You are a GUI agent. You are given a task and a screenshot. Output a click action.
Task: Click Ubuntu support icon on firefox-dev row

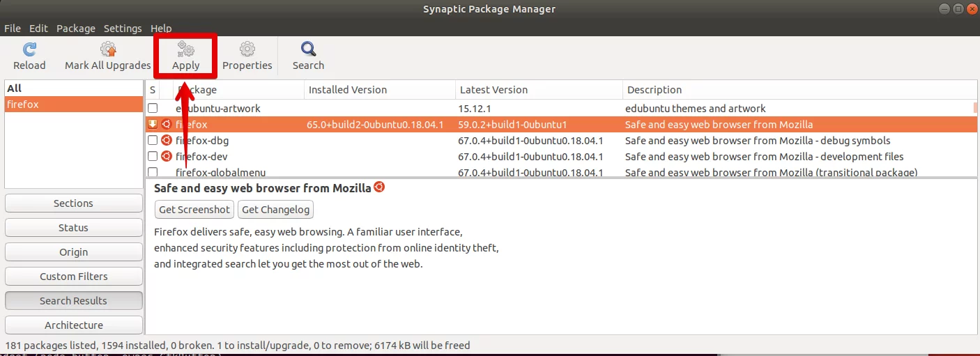(x=167, y=157)
